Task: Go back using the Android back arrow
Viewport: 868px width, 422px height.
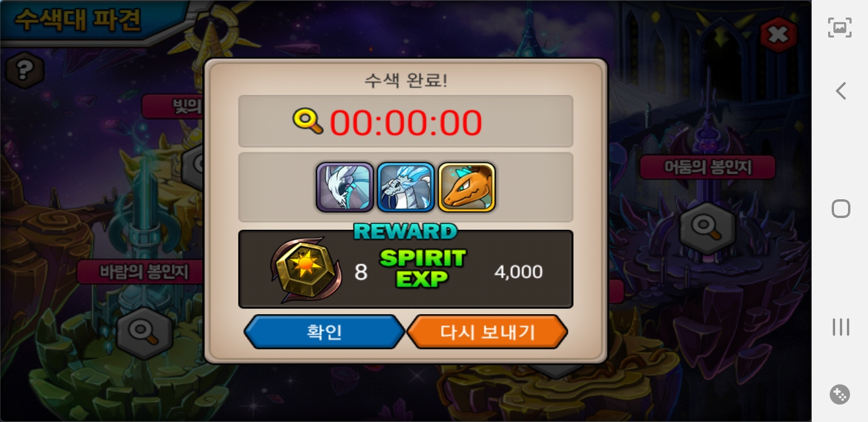Action: [x=840, y=91]
